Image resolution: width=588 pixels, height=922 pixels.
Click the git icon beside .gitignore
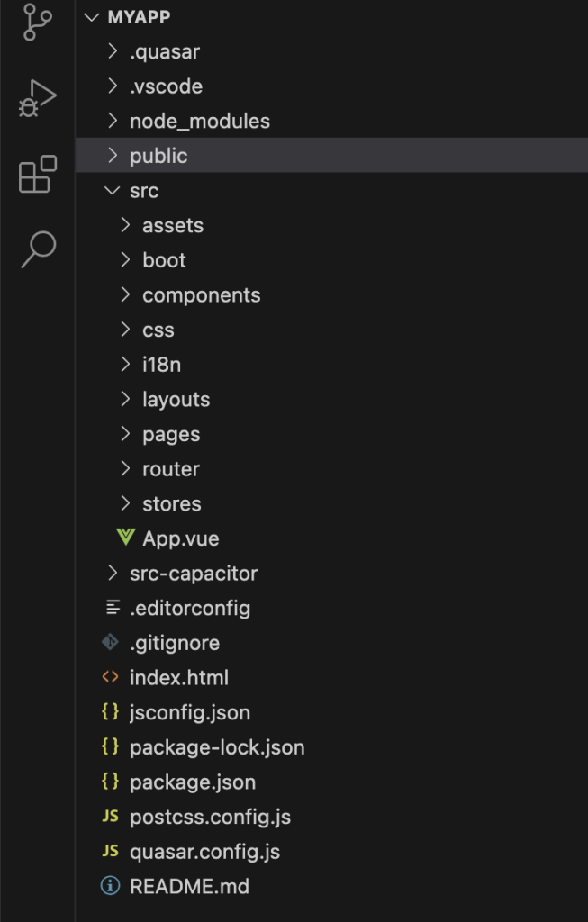(x=111, y=643)
